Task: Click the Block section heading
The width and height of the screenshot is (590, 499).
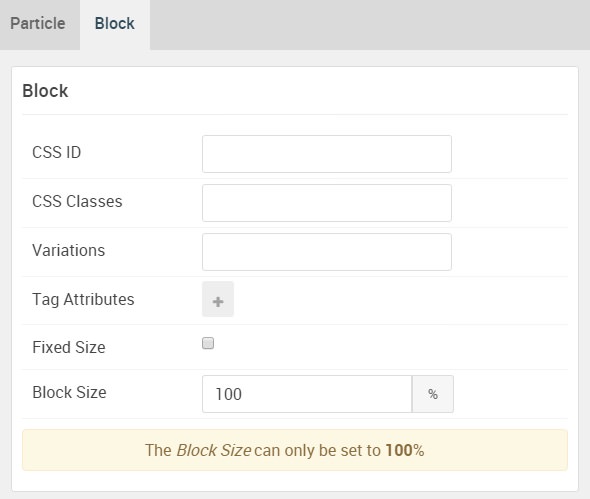Action: [45, 91]
